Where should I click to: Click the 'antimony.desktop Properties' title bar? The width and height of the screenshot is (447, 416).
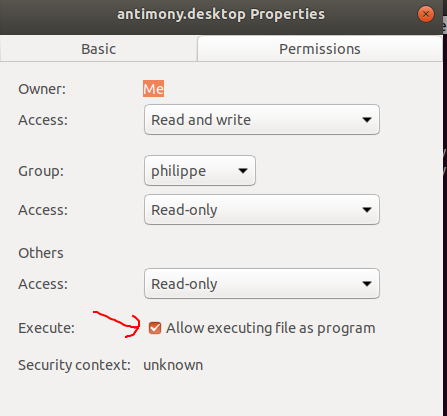tap(221, 14)
